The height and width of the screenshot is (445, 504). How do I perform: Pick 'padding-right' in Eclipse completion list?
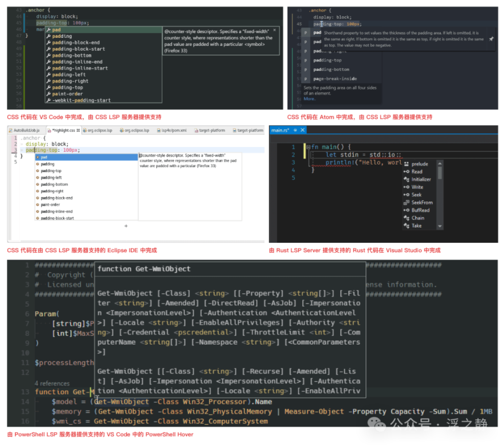(87, 191)
